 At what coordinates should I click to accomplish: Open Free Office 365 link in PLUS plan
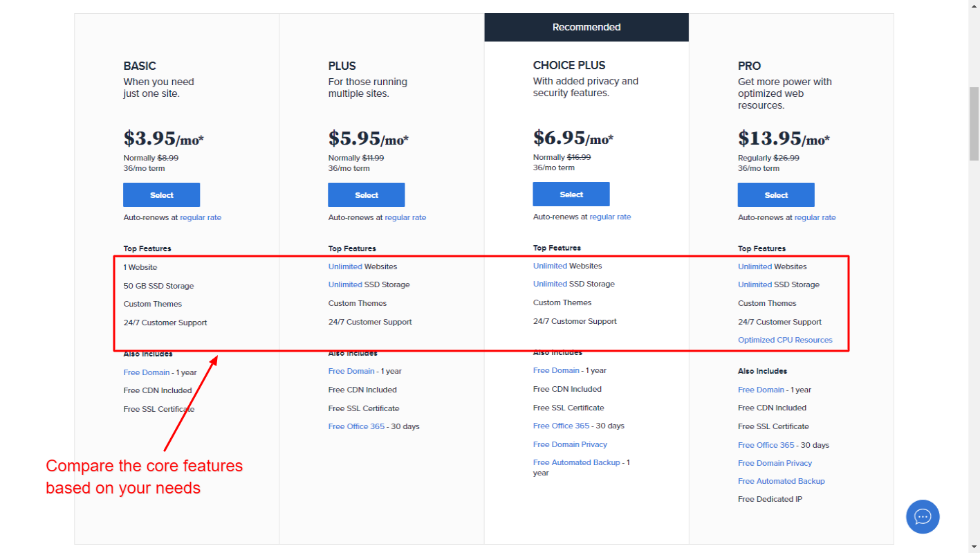click(356, 426)
